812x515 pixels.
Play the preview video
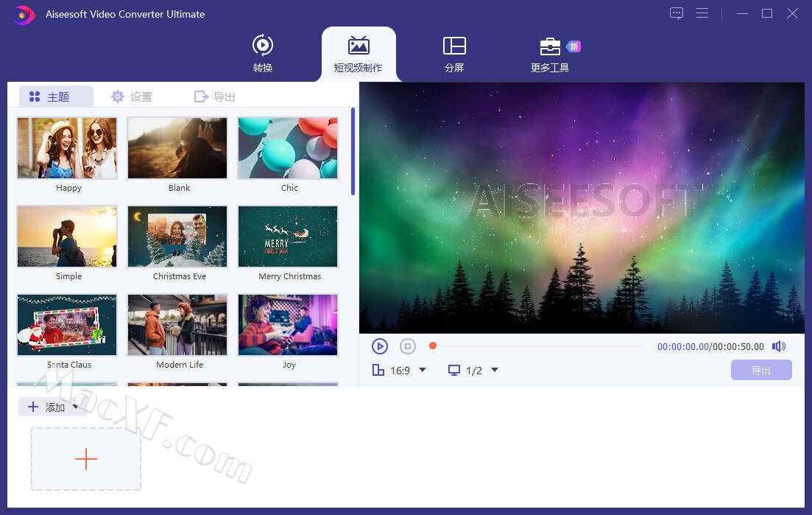point(380,346)
